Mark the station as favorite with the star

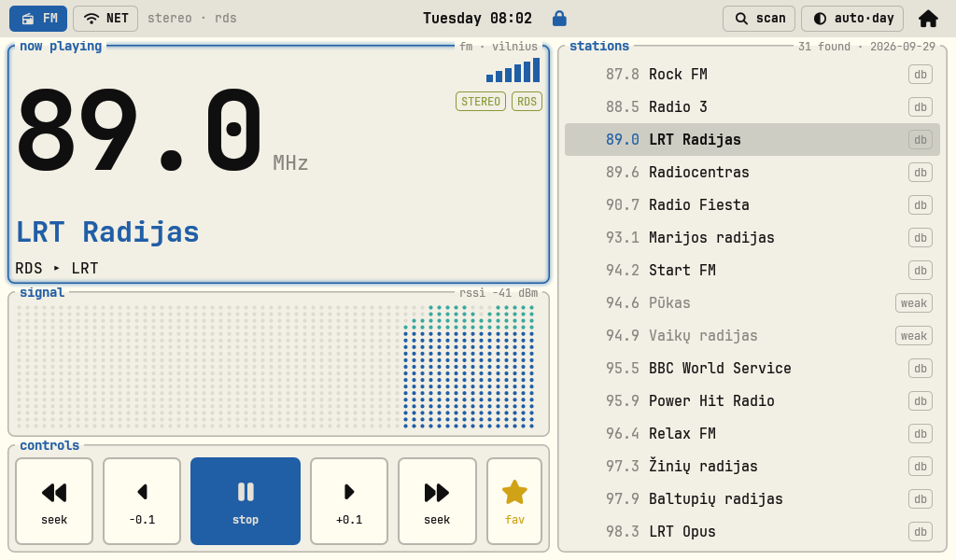click(514, 501)
